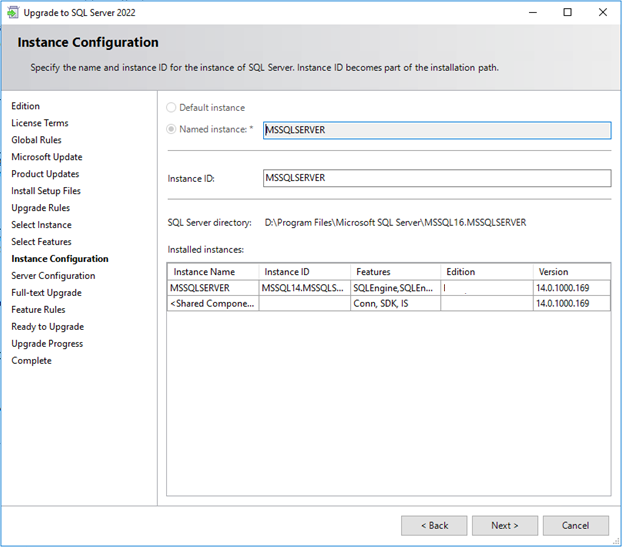Click Server Configuration in the sidebar

[53, 276]
